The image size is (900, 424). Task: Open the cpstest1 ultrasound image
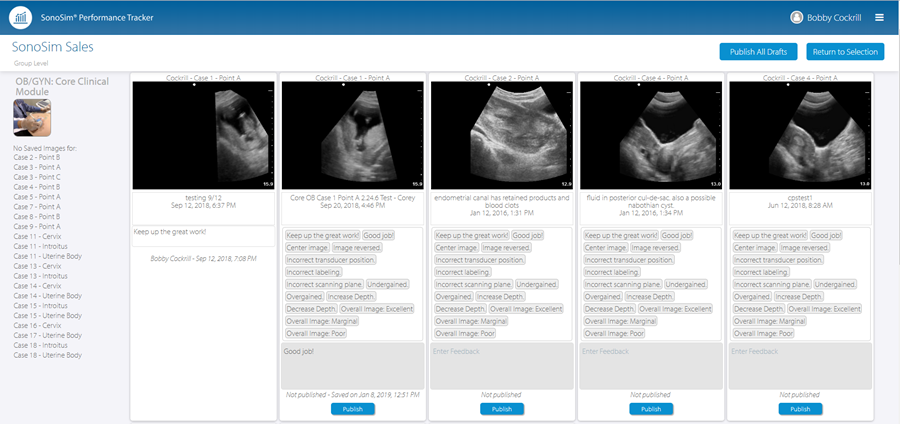800,135
